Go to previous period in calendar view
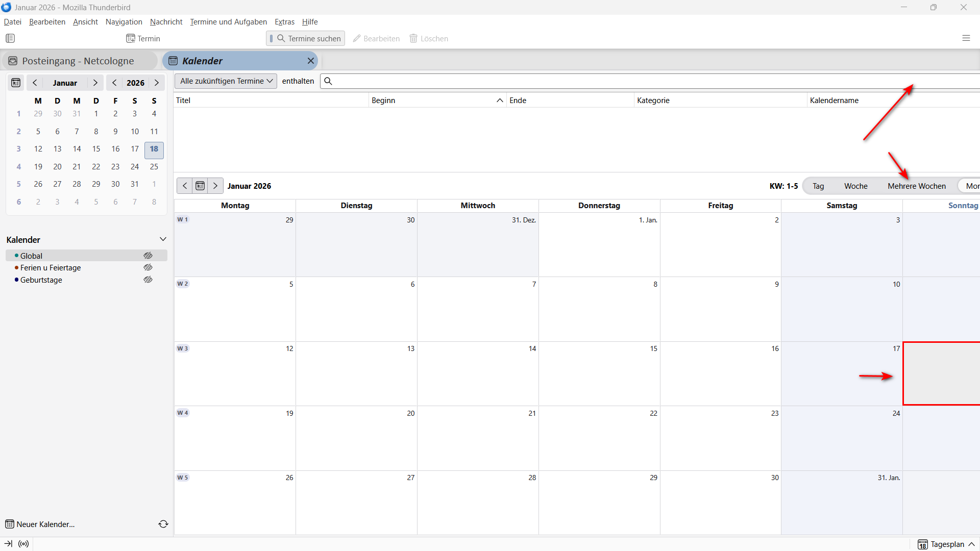The image size is (980, 551). point(185,186)
